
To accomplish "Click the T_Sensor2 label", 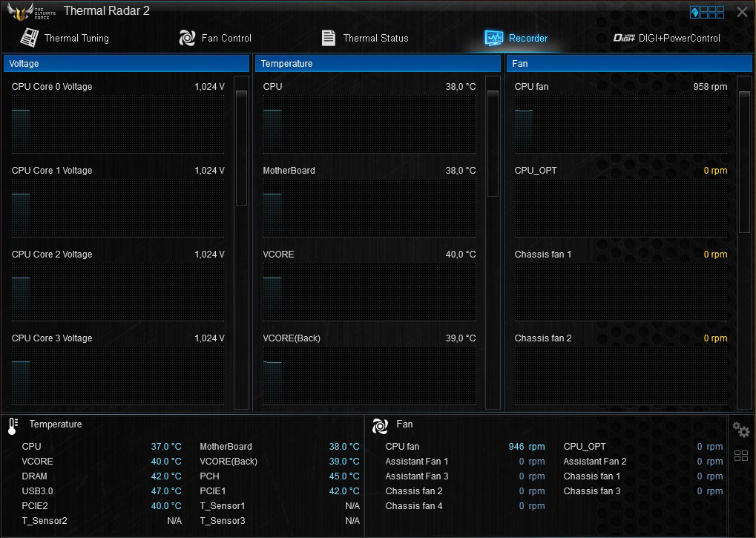I will coord(45,521).
